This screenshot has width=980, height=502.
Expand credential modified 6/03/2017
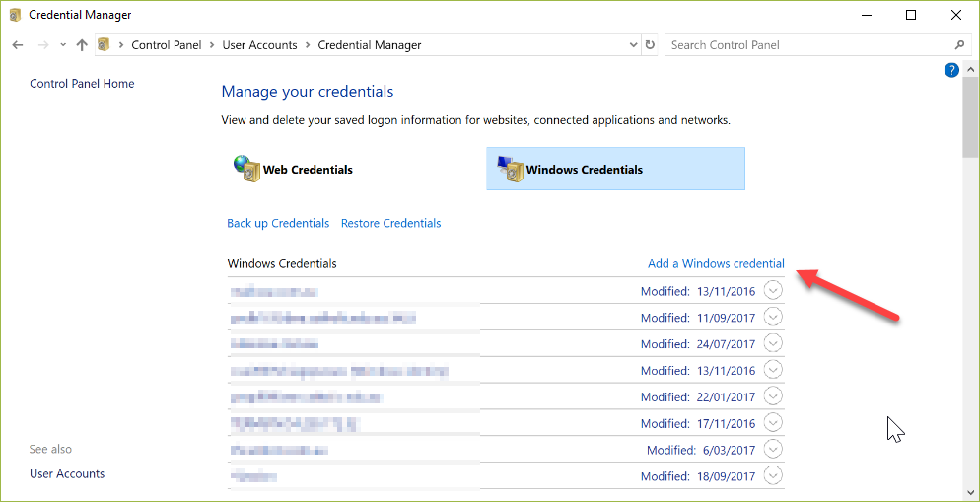(x=773, y=449)
